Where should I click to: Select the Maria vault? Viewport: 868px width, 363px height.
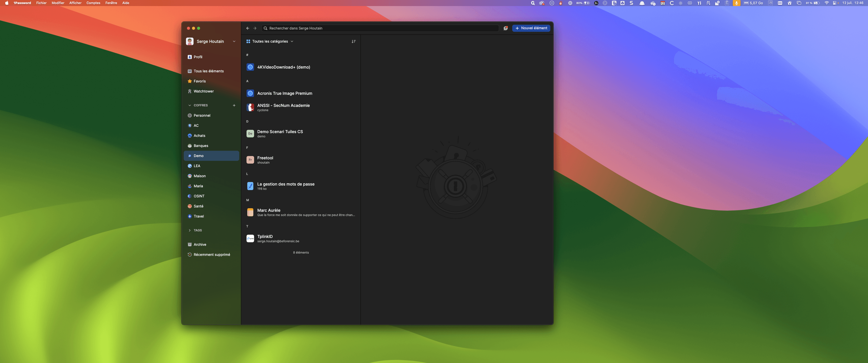tap(211, 186)
